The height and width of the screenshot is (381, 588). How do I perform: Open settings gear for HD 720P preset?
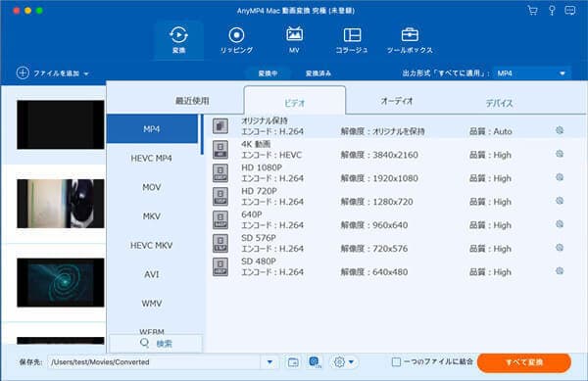pyautogui.click(x=560, y=201)
